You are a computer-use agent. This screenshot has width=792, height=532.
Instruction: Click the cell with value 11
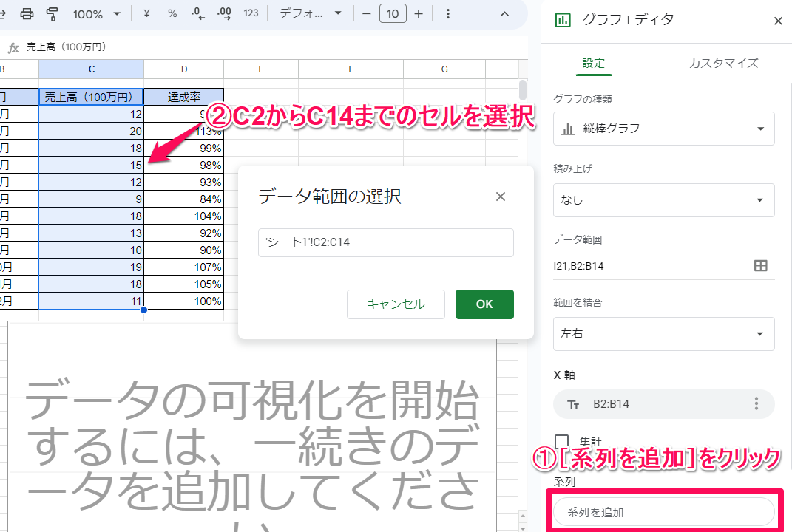pyautogui.click(x=92, y=301)
